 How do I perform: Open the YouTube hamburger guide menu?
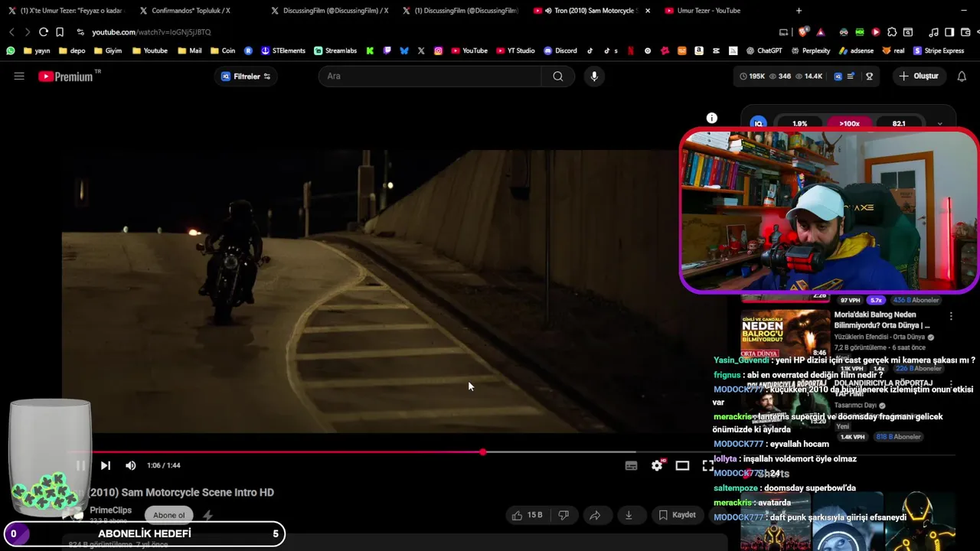tap(19, 76)
